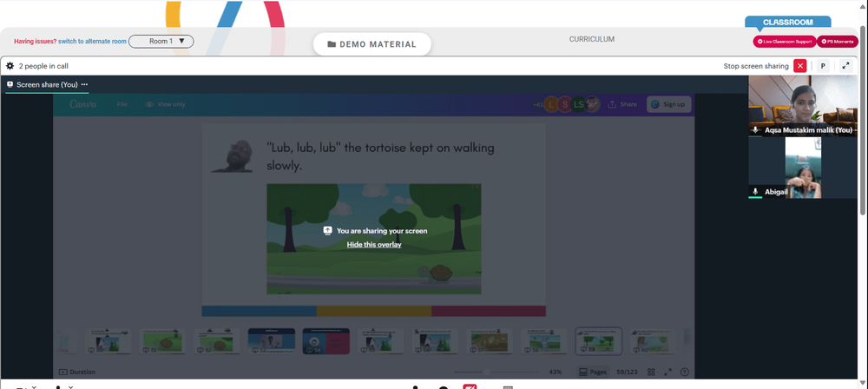Click Hide this overlay link
The width and height of the screenshot is (868, 389).
pyautogui.click(x=374, y=244)
